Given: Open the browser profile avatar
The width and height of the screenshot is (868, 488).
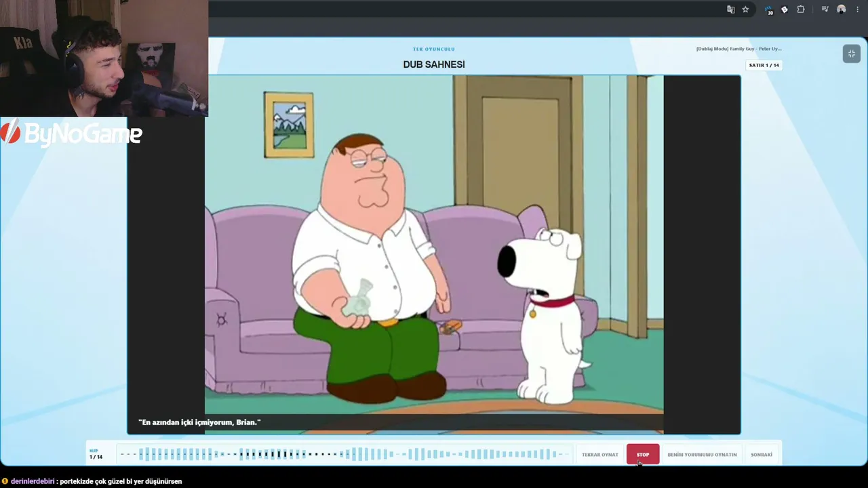Looking at the screenshot, I should [x=842, y=9].
